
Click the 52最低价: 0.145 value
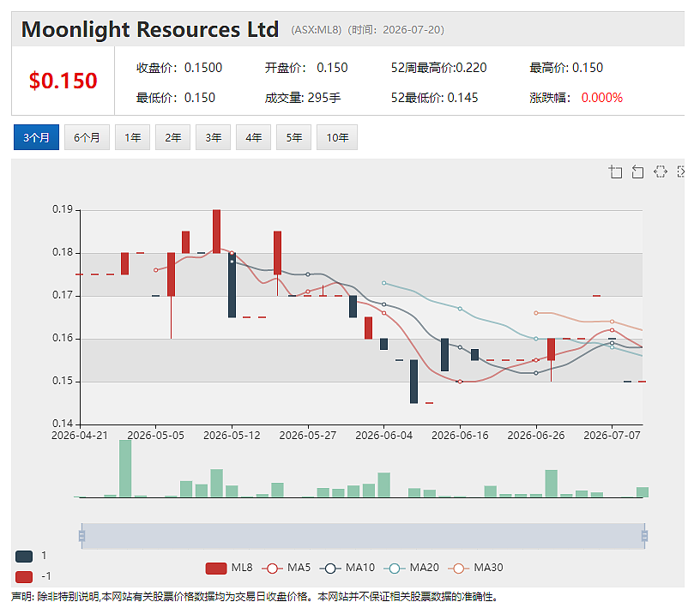click(x=434, y=98)
